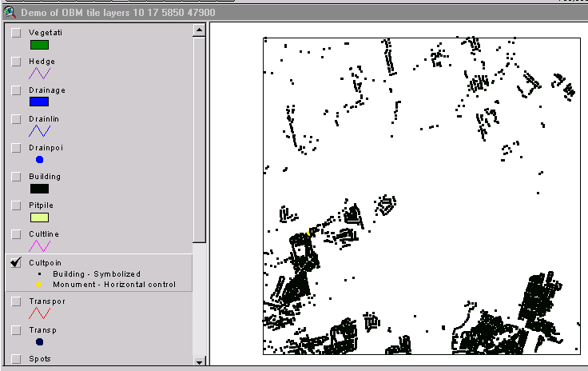Enable the Transpor layer checkbox
Image resolution: width=588 pixels, height=371 pixels.
[16, 301]
